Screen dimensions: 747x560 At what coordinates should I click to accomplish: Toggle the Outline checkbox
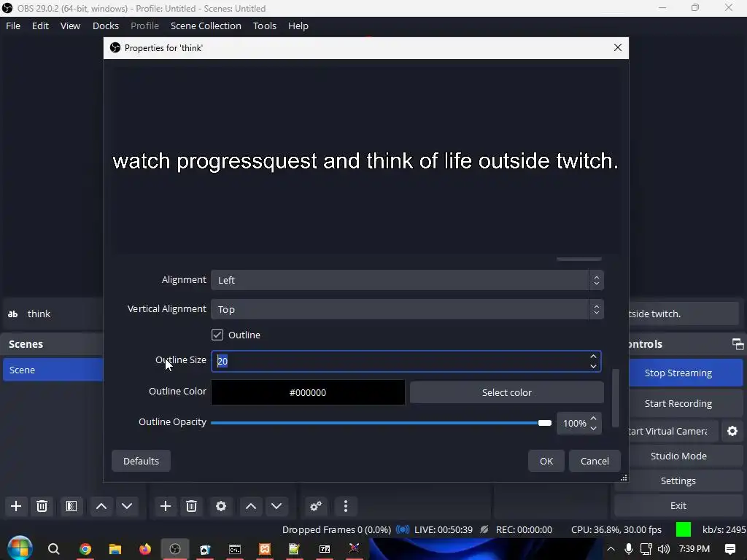click(x=217, y=335)
